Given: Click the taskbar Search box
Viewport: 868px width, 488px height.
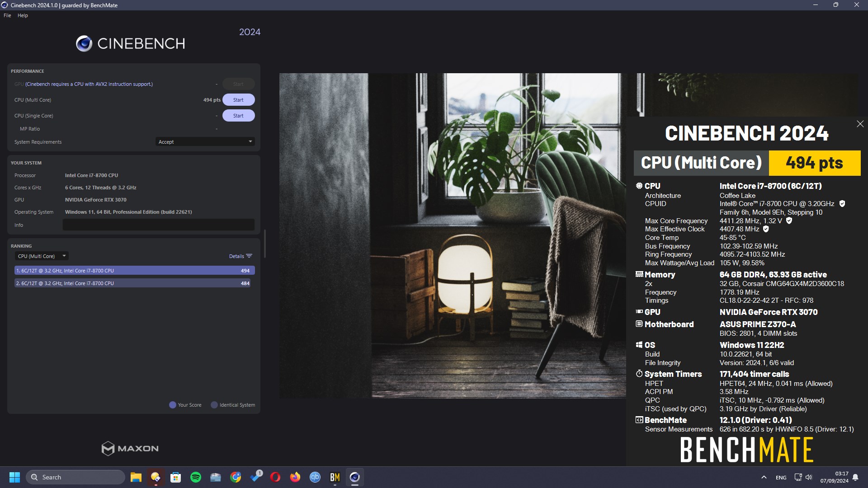Looking at the screenshot, I should pyautogui.click(x=75, y=477).
